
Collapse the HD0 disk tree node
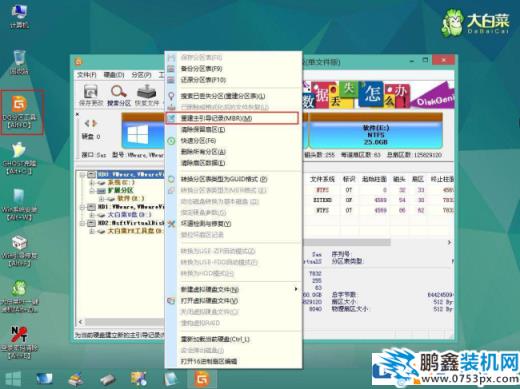[x=82, y=175]
